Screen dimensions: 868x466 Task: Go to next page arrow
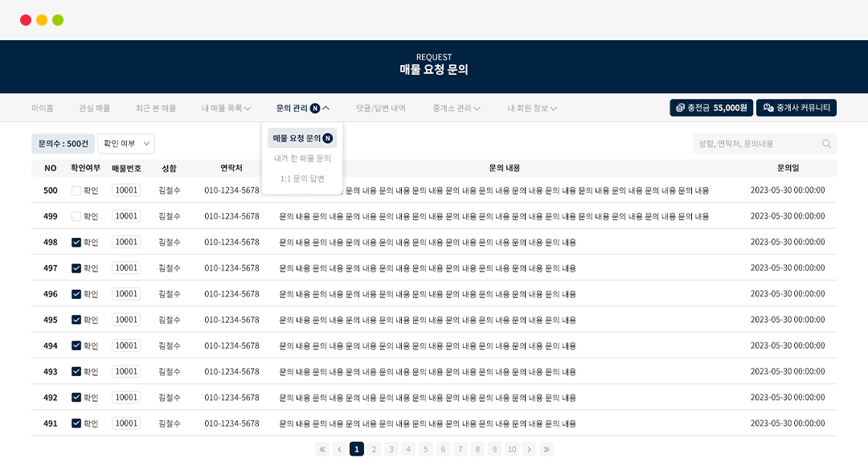tap(529, 449)
